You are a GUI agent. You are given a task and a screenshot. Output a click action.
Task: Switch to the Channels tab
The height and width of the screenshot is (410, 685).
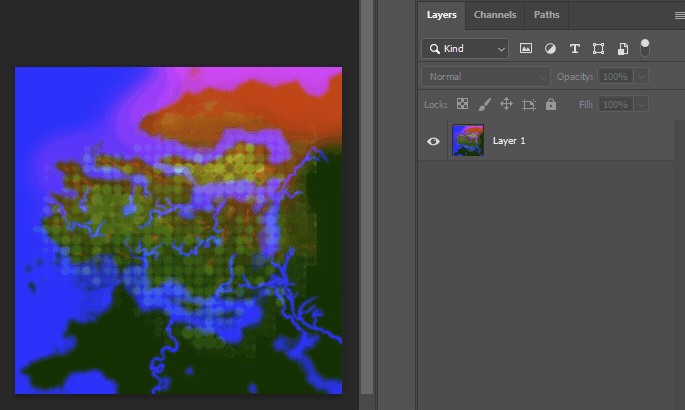click(495, 15)
